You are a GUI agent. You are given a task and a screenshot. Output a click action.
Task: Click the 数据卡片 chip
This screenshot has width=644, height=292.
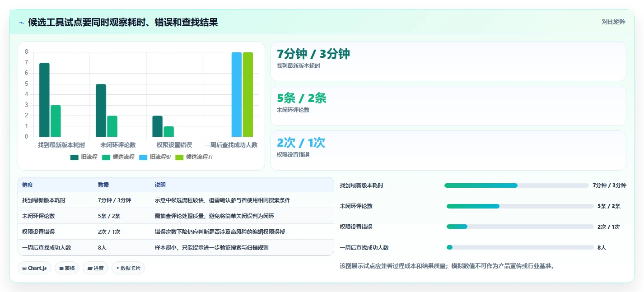[128, 268]
